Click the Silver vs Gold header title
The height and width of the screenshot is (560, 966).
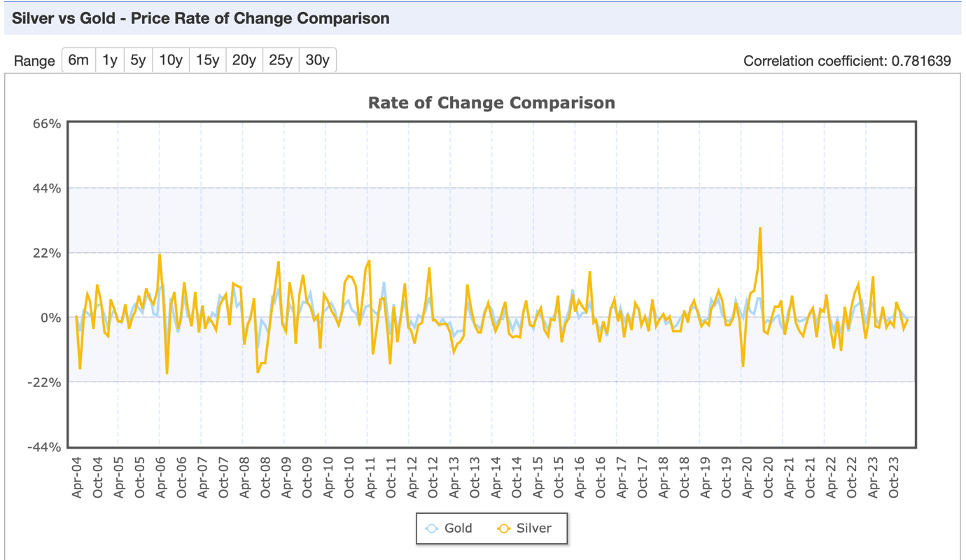(x=201, y=18)
